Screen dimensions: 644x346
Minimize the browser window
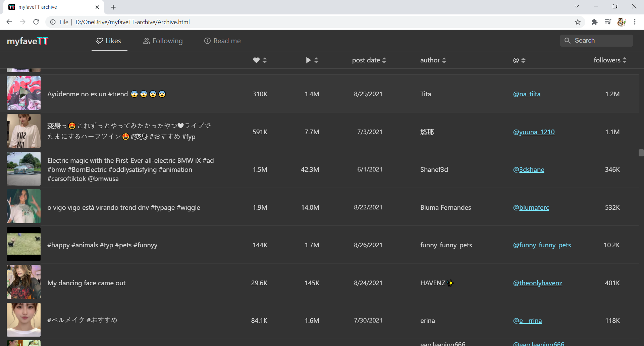[x=596, y=6]
